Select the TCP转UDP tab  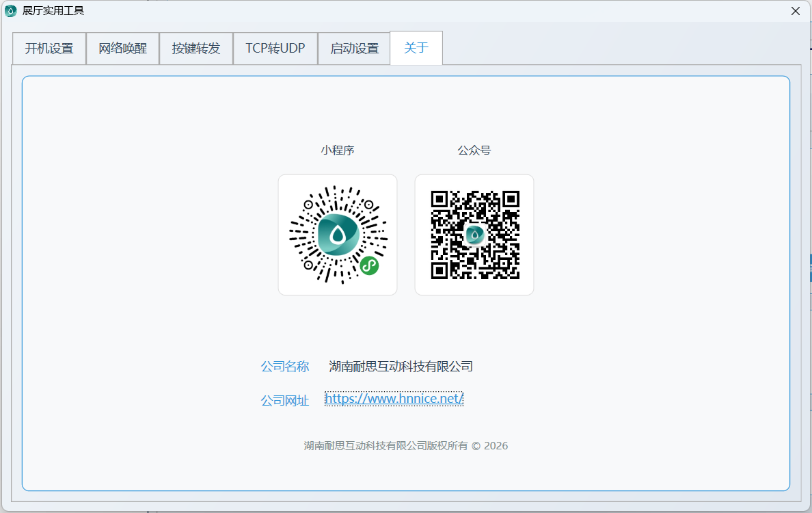click(x=275, y=49)
